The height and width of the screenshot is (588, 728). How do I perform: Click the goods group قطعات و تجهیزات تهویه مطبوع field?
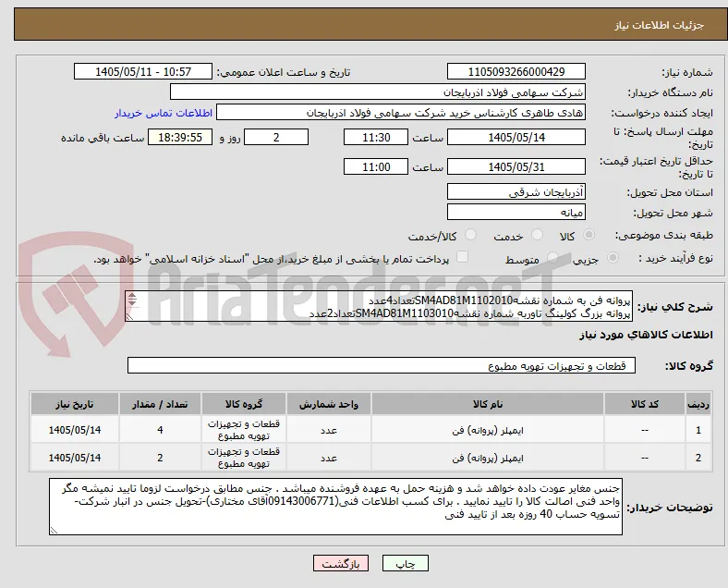tap(382, 365)
